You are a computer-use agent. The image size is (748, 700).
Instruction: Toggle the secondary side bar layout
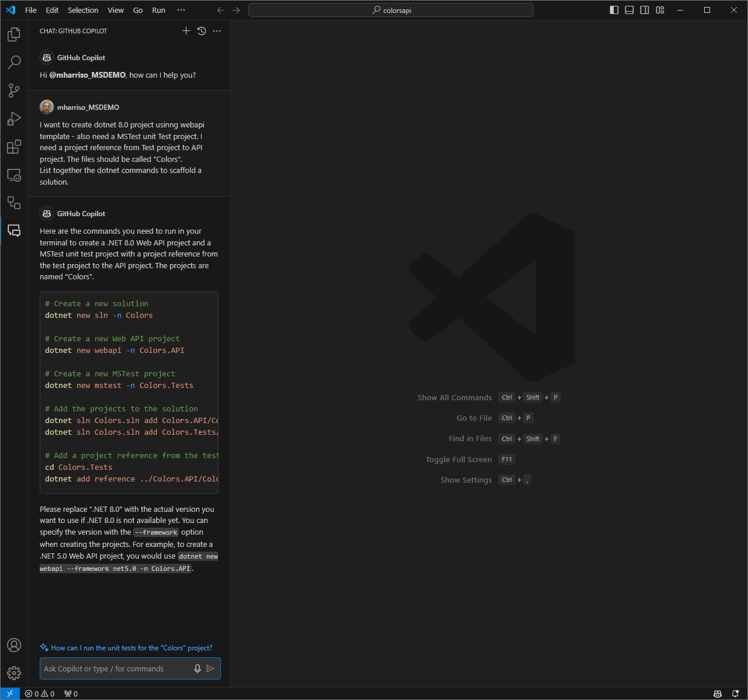tap(645, 10)
